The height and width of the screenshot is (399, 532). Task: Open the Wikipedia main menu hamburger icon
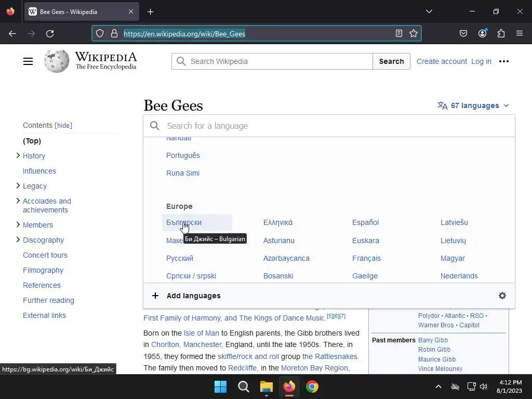(x=28, y=61)
